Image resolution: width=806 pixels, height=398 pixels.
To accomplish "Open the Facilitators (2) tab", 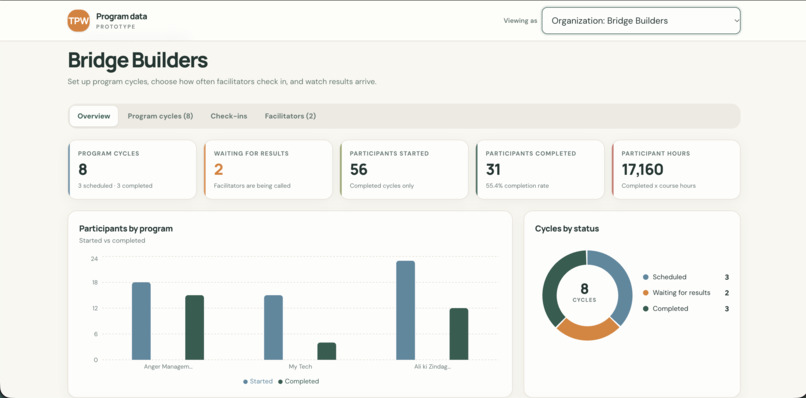I will [290, 116].
